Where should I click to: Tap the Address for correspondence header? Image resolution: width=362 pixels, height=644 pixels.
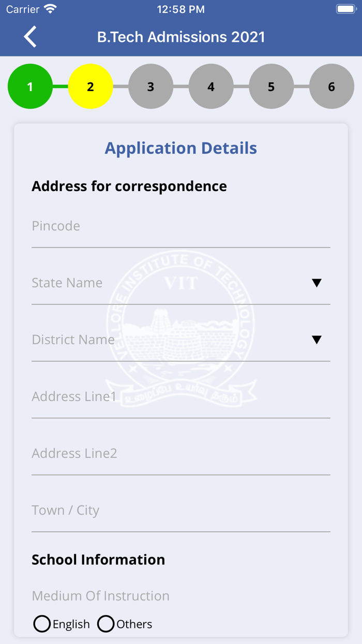129,186
